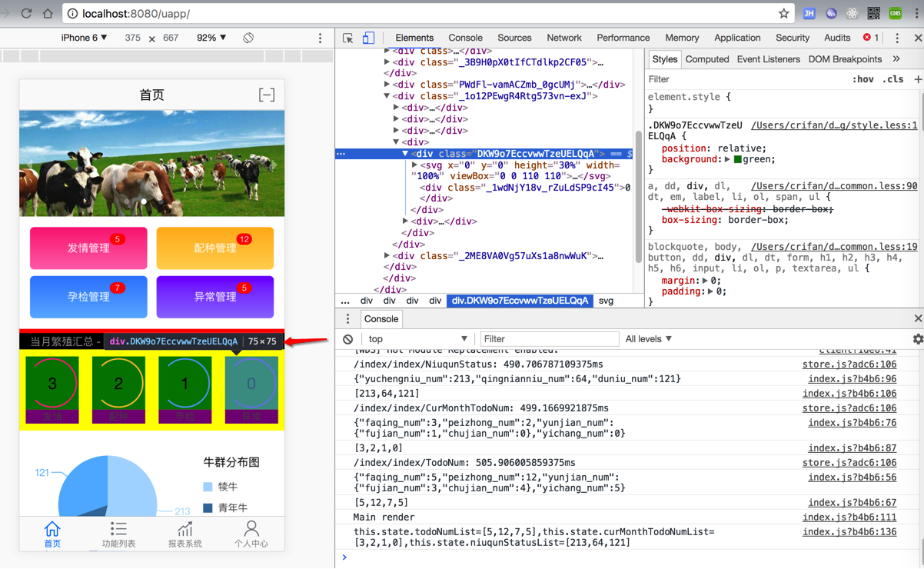924x569 pixels.
Task: Open console drawer three-dot menu
Action: pyautogui.click(x=347, y=319)
